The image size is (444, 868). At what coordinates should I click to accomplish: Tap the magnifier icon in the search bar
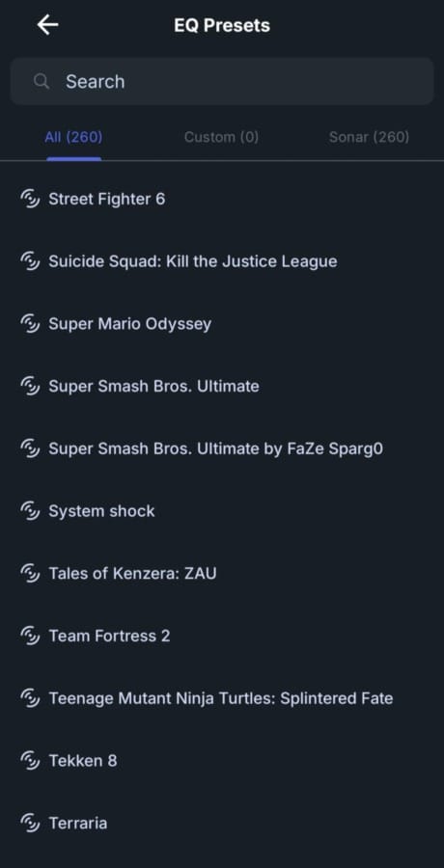coord(41,81)
